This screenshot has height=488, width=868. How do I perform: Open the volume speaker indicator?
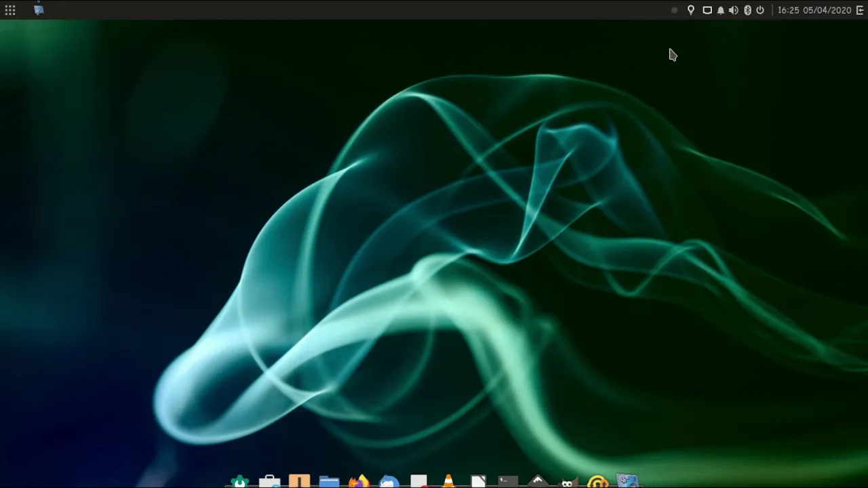733,10
